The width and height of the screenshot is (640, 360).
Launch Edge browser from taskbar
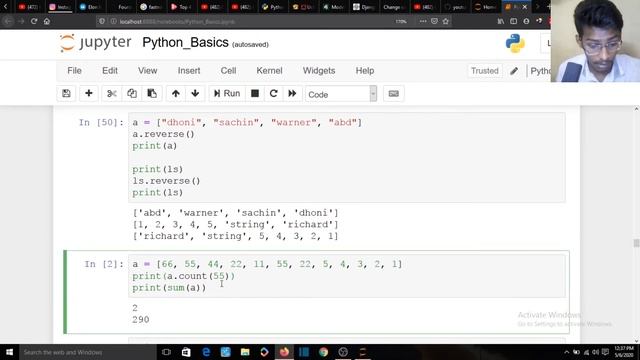click(x=206, y=352)
